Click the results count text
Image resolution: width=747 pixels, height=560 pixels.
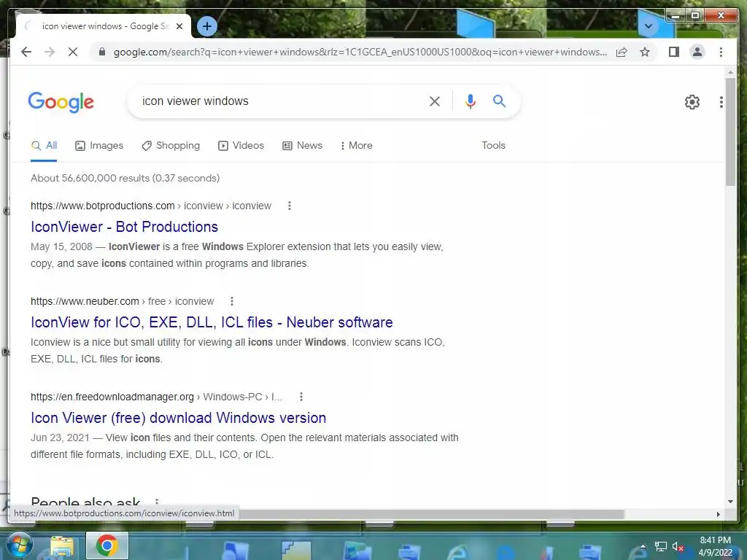pyautogui.click(x=125, y=178)
